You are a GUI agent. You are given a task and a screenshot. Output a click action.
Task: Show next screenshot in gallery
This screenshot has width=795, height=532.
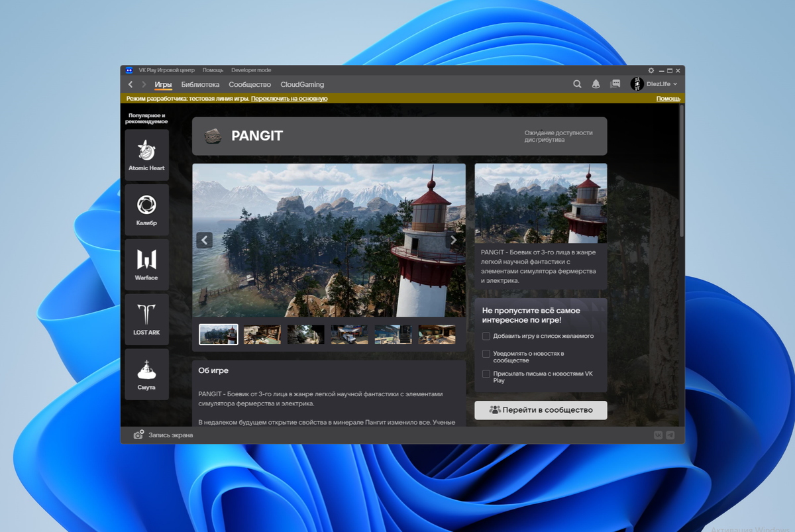pyautogui.click(x=454, y=240)
